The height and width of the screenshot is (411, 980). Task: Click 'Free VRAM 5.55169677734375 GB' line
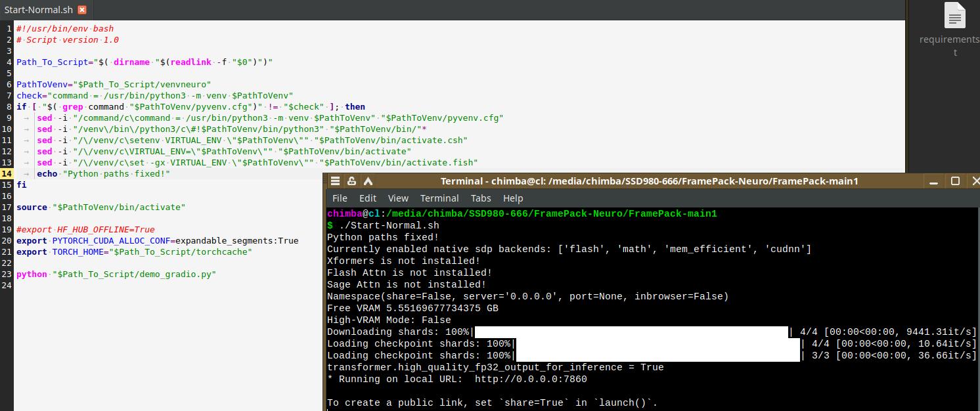tap(412, 309)
